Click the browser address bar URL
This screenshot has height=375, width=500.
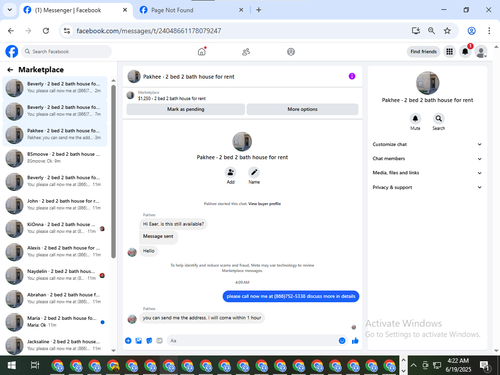point(149,31)
